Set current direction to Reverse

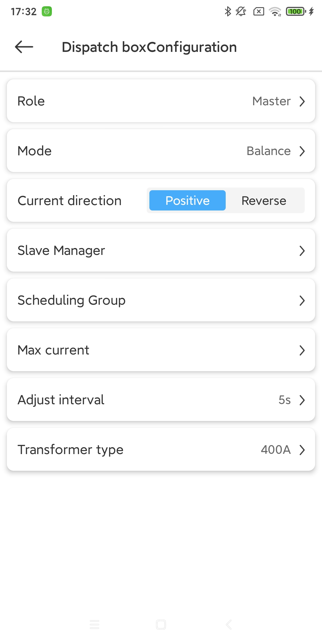tap(264, 200)
